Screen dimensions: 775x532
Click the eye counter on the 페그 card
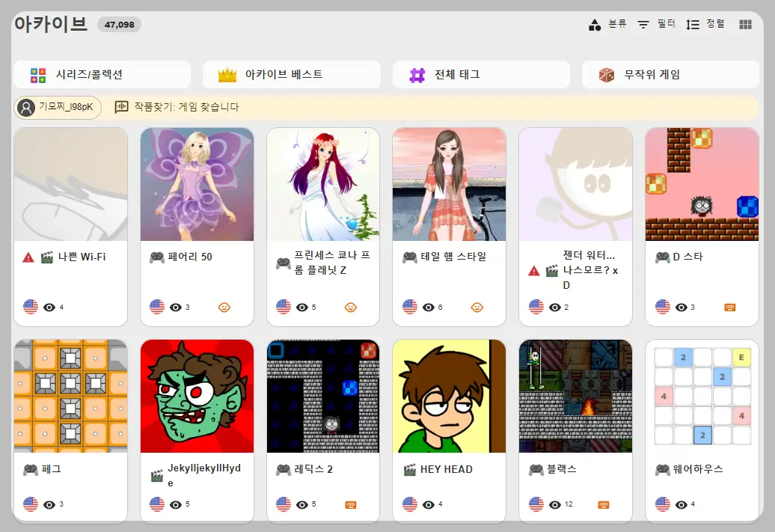pyautogui.click(x=48, y=504)
